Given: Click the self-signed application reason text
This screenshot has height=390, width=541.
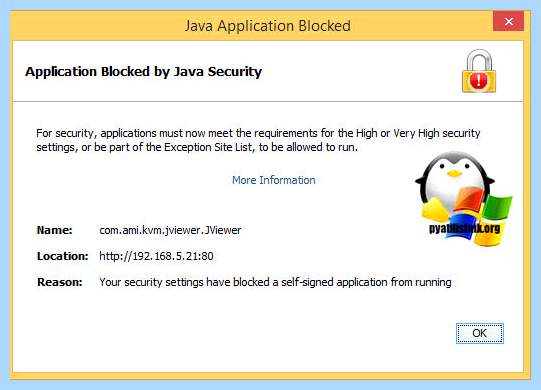Looking at the screenshot, I should pos(275,282).
